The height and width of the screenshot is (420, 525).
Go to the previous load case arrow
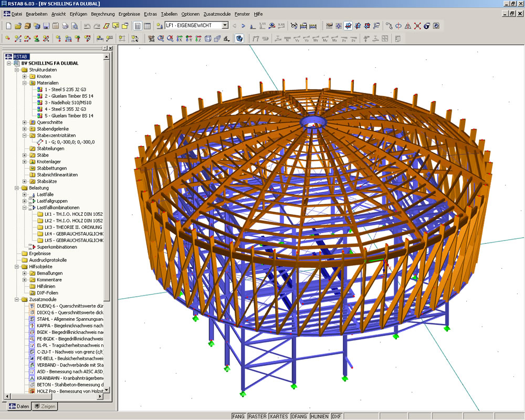234,26
